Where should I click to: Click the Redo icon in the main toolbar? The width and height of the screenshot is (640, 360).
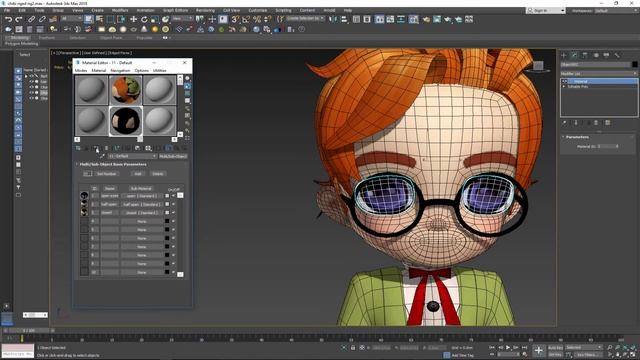tap(19, 19)
